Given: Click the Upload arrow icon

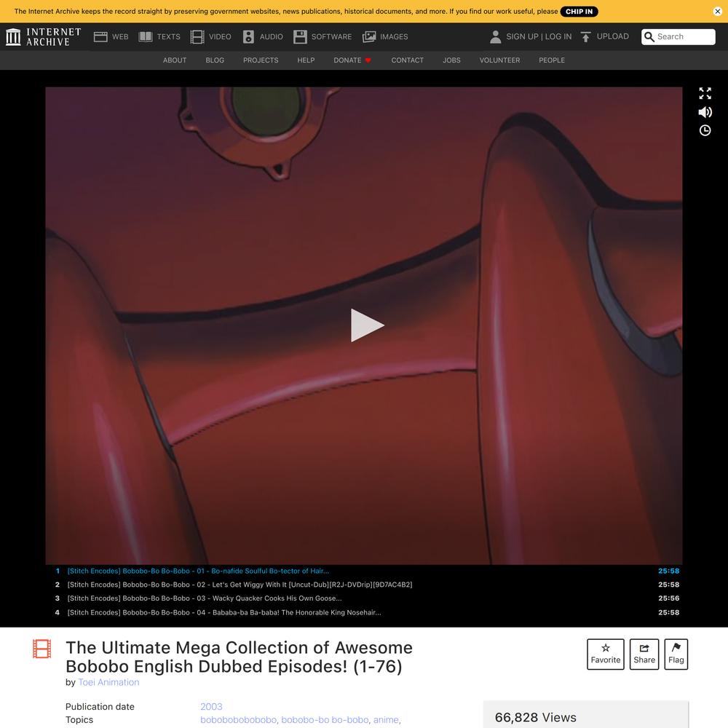Looking at the screenshot, I should coord(585,36).
